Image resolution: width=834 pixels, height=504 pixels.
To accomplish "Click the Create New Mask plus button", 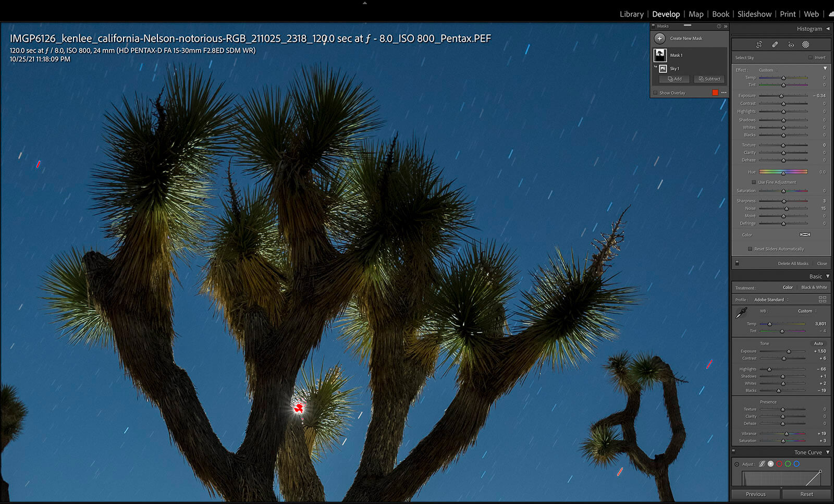I will coord(660,38).
